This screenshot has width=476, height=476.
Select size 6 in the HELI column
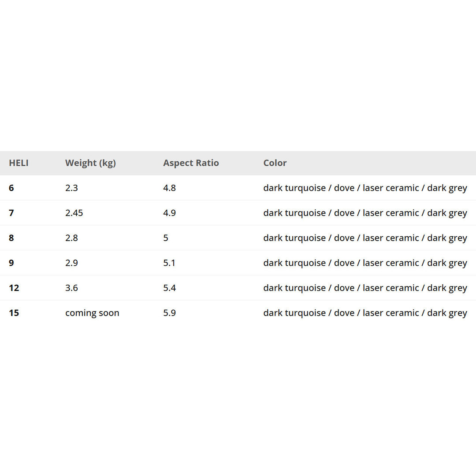[11, 188]
